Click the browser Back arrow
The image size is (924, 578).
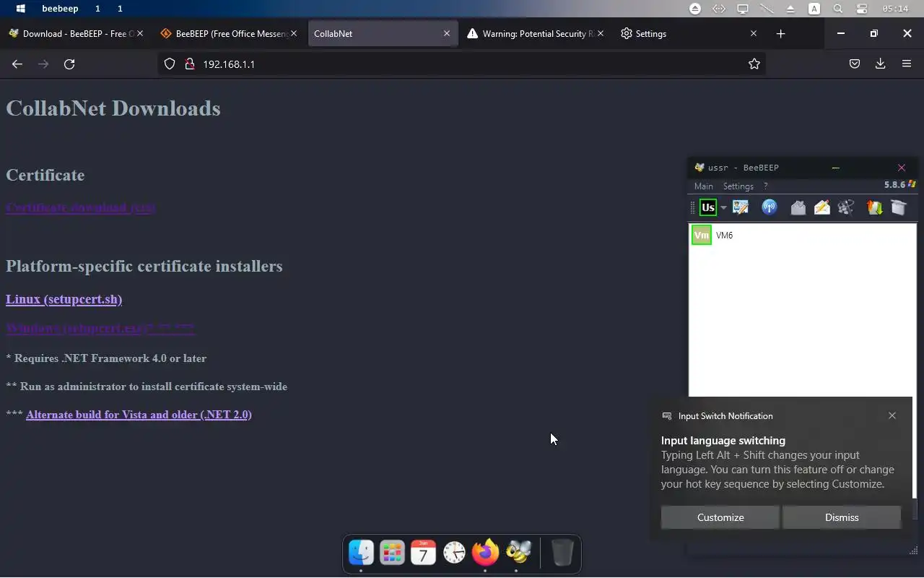(x=17, y=64)
